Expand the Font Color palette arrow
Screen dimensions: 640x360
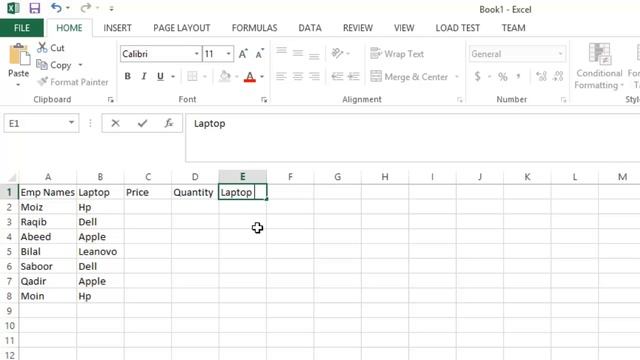pyautogui.click(x=262, y=76)
